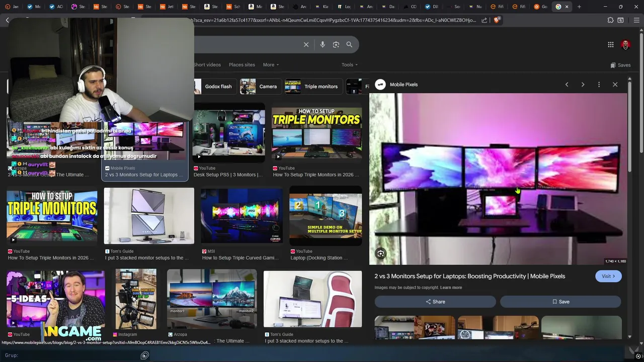644x362 pixels.
Task: Open MSI Triple Curved Gaming thumbnail
Action: 242,216
